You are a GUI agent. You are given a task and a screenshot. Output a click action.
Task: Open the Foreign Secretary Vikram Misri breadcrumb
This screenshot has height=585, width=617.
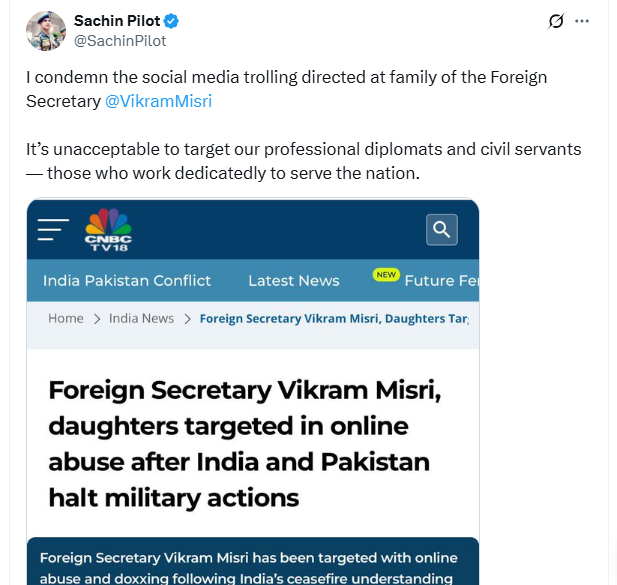pyautogui.click(x=334, y=318)
